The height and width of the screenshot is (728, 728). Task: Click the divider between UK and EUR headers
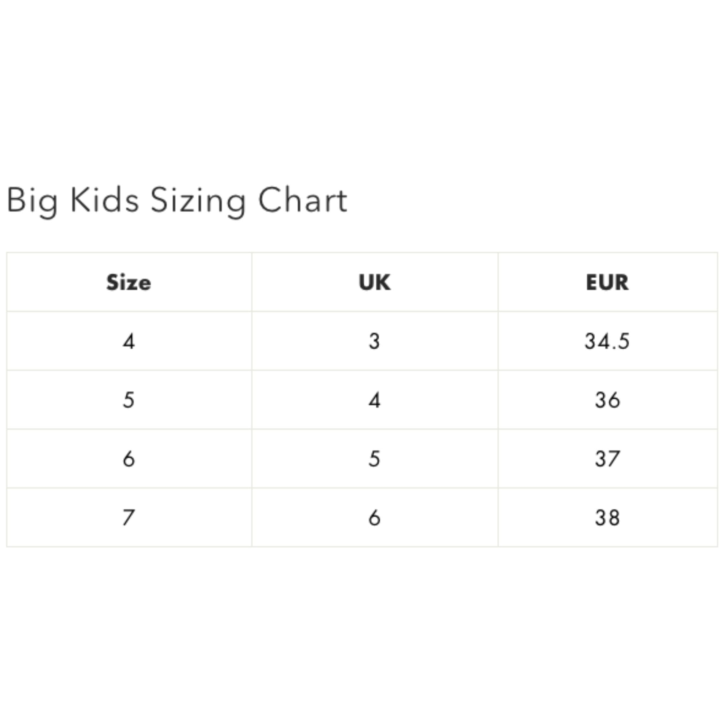pyautogui.click(x=498, y=283)
